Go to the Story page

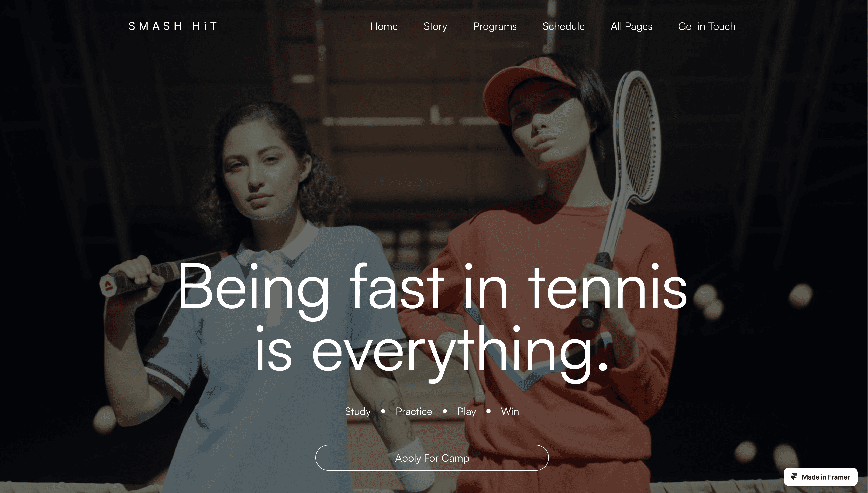point(435,26)
